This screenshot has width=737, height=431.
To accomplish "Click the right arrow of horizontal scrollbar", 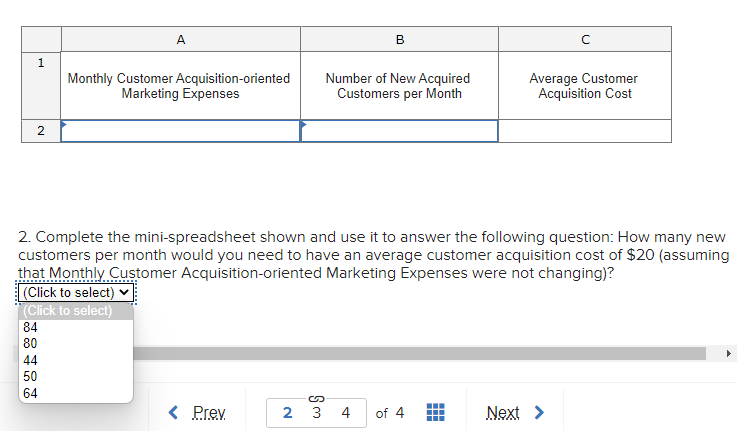I will click(x=728, y=353).
